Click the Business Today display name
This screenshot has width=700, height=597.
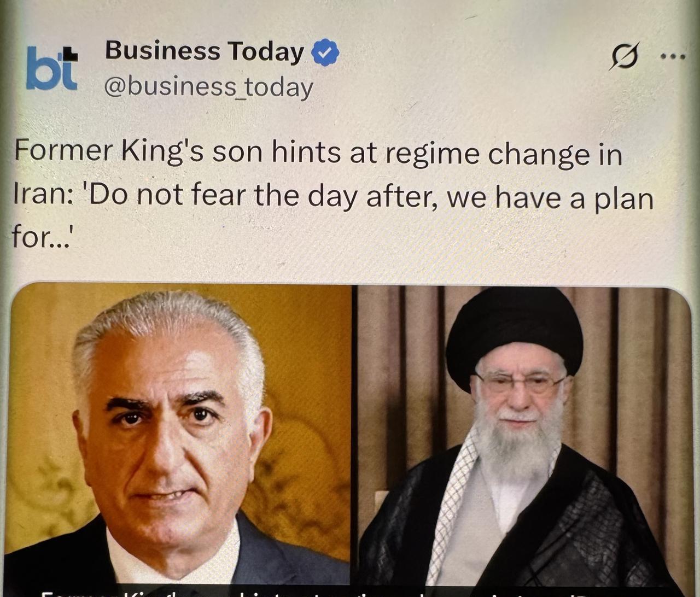204,51
